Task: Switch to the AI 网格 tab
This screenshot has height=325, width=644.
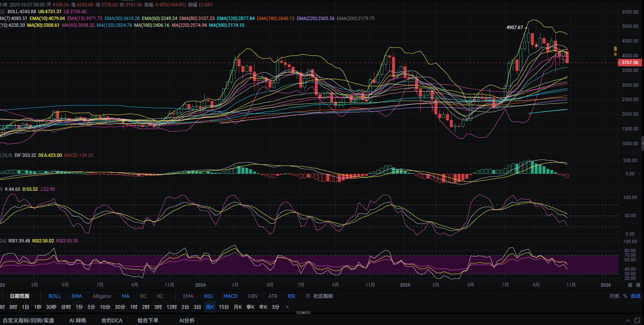Action: click(78, 320)
